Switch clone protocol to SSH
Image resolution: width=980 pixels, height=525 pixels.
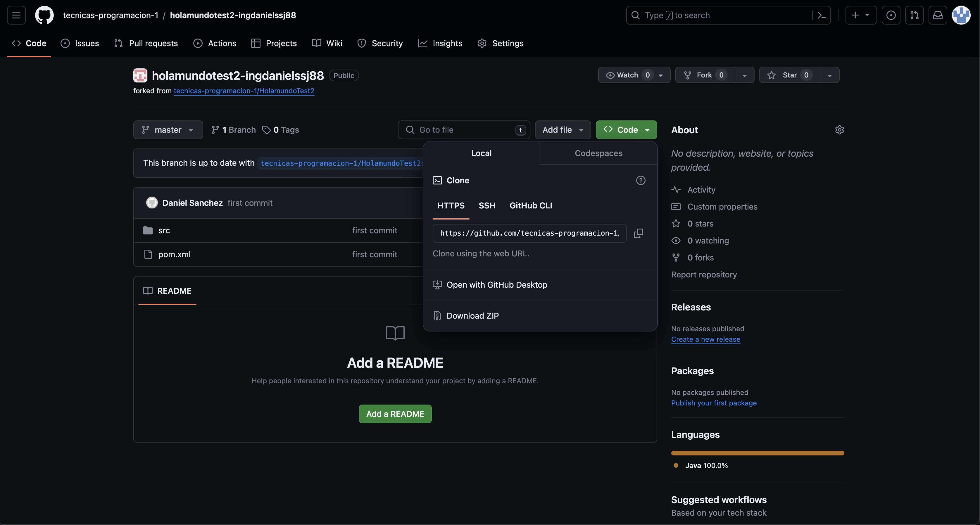click(x=486, y=205)
